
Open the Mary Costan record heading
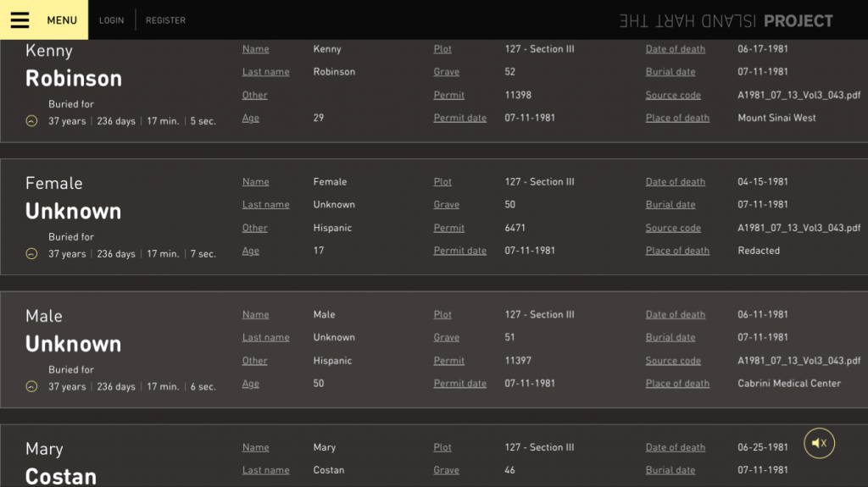point(61,475)
